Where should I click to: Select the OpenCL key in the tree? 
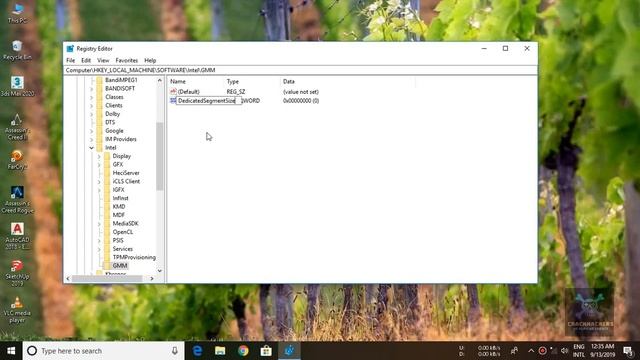tap(122, 232)
